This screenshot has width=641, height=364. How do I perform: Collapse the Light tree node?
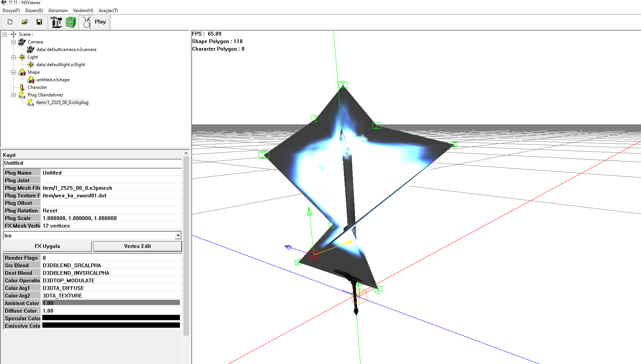click(x=14, y=57)
